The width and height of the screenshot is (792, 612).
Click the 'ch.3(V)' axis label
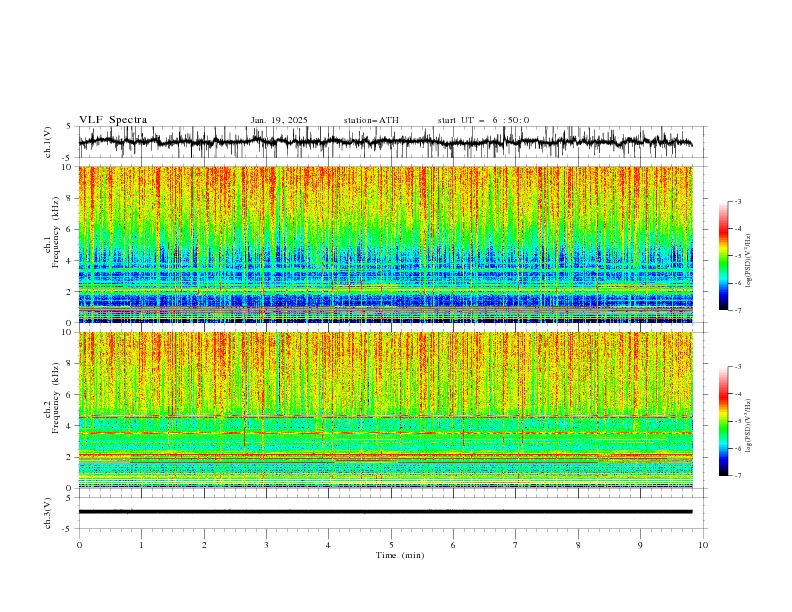point(48,513)
